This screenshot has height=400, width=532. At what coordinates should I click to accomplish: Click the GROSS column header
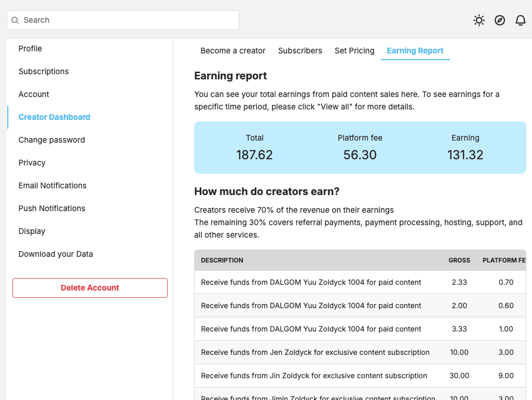click(x=459, y=260)
